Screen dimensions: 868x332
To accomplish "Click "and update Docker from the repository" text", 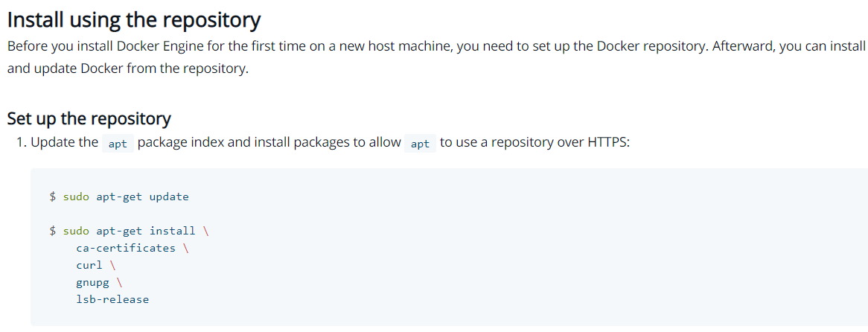I will 127,68.
